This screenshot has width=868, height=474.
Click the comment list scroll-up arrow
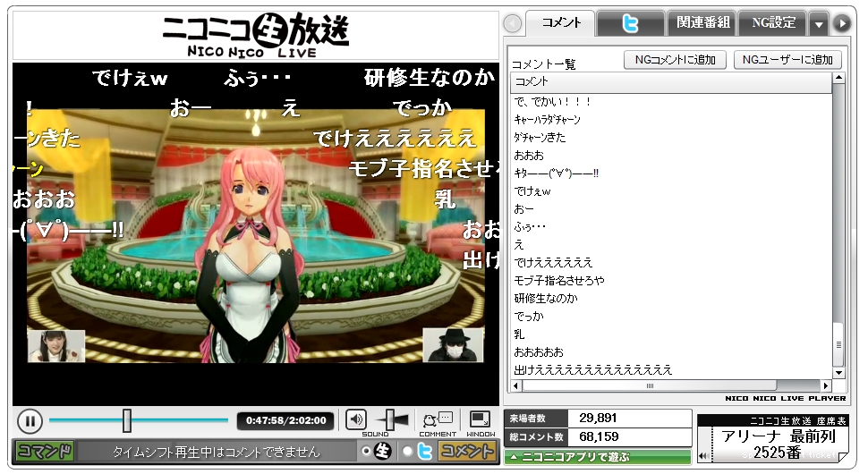click(x=838, y=78)
